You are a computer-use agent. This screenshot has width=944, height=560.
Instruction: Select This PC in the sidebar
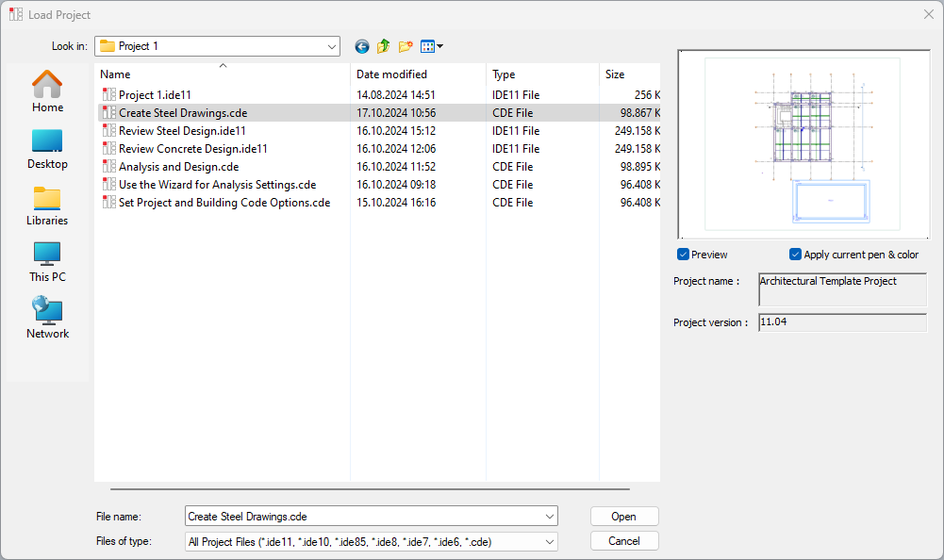point(47,262)
